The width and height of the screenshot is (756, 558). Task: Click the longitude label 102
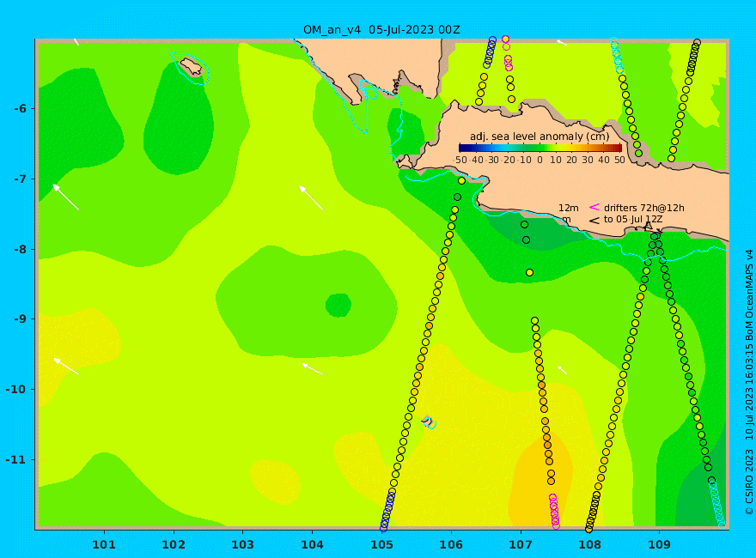point(173,545)
